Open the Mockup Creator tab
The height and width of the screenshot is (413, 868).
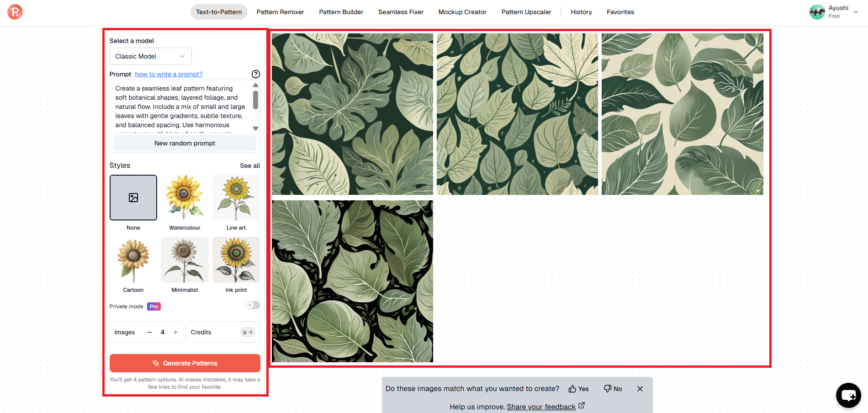pyautogui.click(x=462, y=12)
